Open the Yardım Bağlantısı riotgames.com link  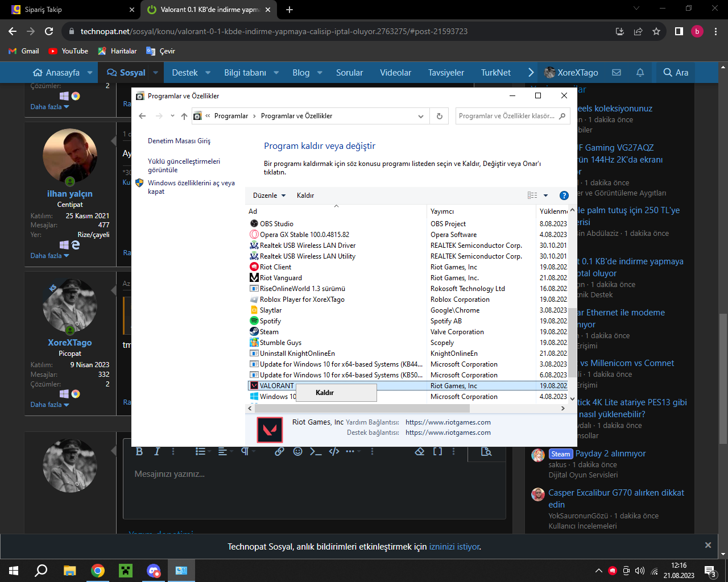448,422
